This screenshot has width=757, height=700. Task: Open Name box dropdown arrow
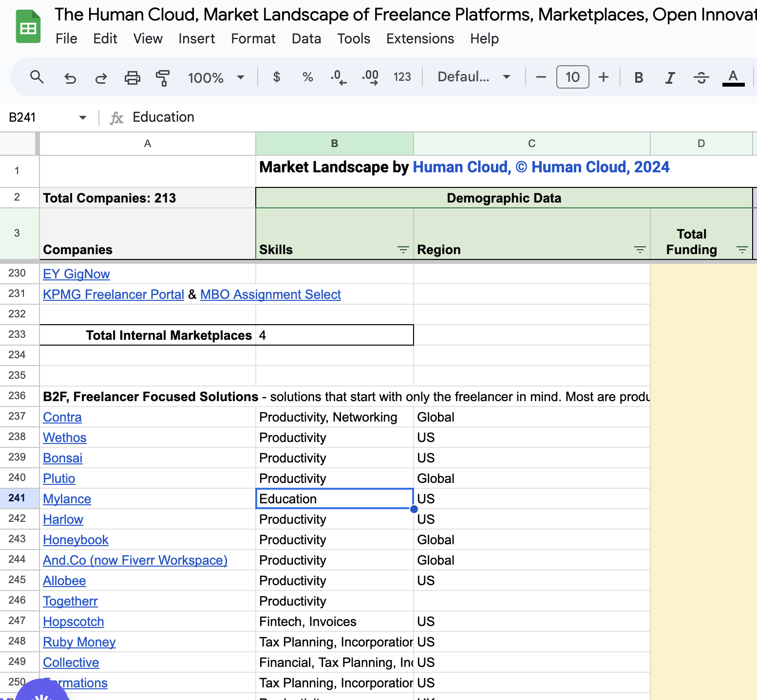[x=82, y=117]
